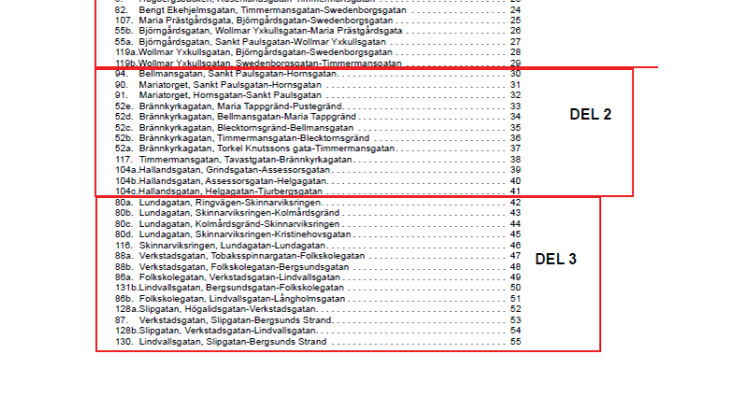Select row 80d Lundagatan, Skinnarviksringen-Kristinehovsgatan
This screenshot has width=746, height=419.
[318, 234]
